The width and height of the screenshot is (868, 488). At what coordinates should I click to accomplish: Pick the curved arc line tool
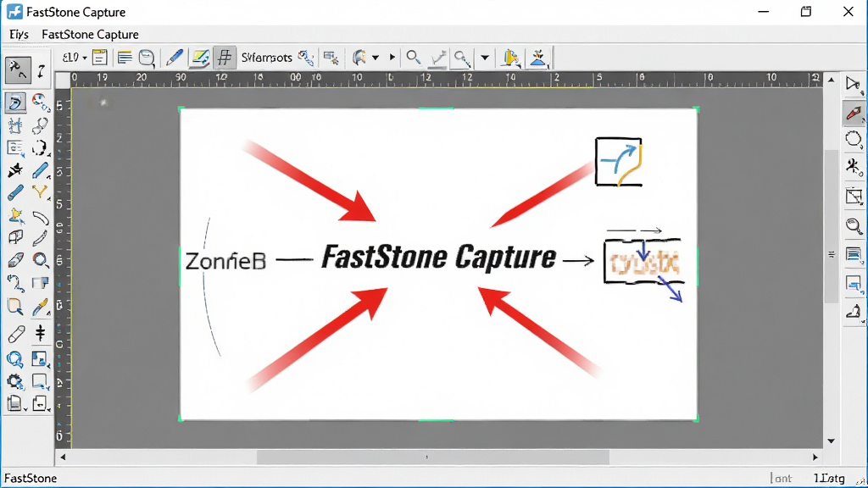click(41, 218)
